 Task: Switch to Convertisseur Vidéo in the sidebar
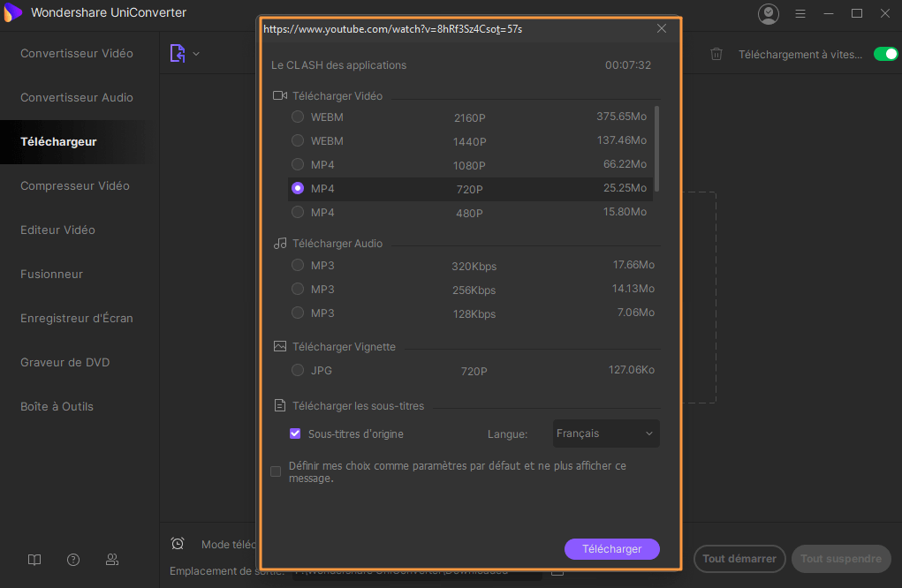click(x=77, y=53)
